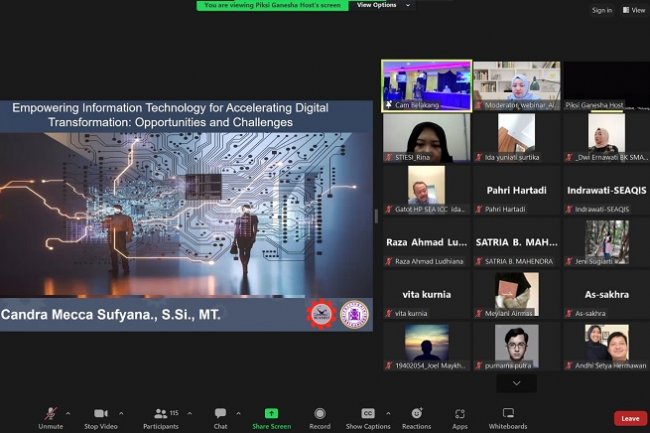Open the Apps icon
Image resolution: width=650 pixels, height=433 pixels.
[460, 415]
